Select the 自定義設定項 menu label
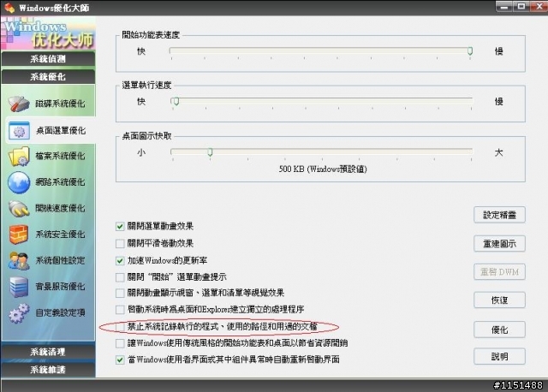The width and height of the screenshot is (548, 392). 60,312
